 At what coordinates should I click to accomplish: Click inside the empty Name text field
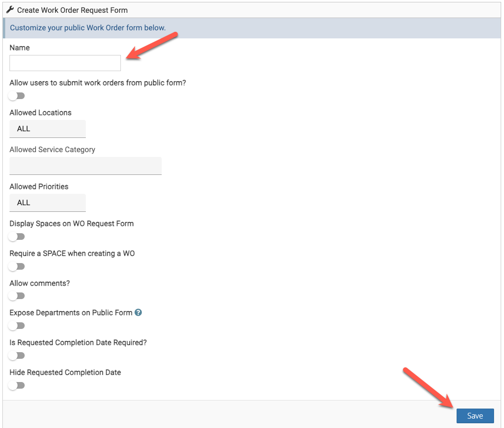65,63
